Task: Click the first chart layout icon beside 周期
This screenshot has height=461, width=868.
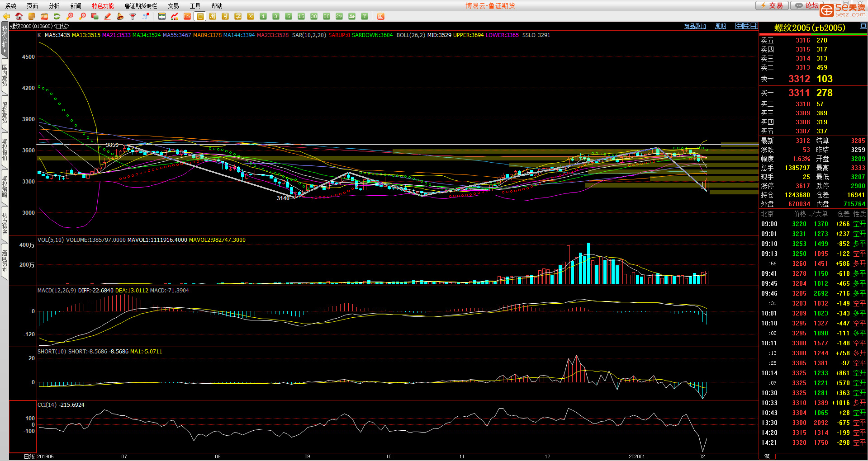Action: [x=739, y=26]
